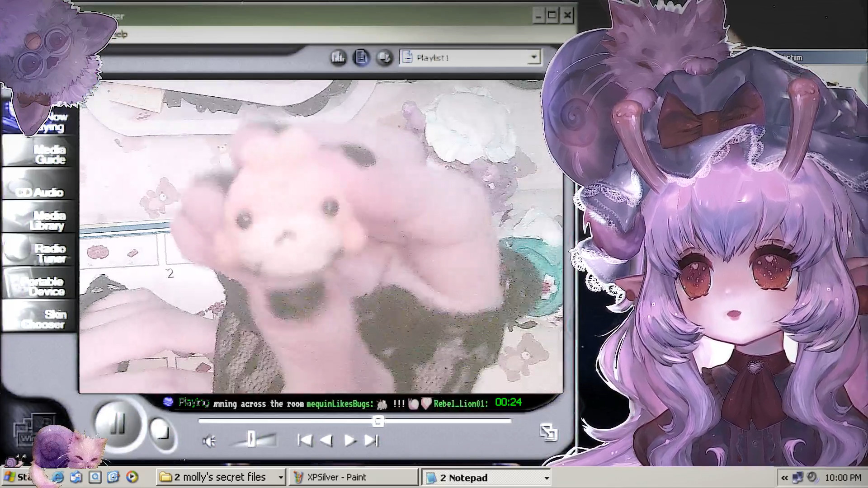This screenshot has width=868, height=488.
Task: Click the fast forward arrow button
Action: [349, 441]
